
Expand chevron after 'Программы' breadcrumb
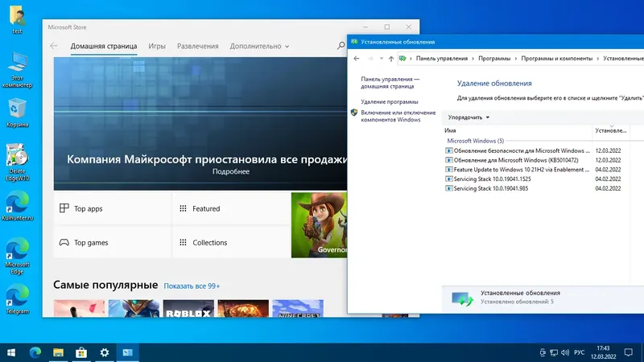pyautogui.click(x=516, y=59)
